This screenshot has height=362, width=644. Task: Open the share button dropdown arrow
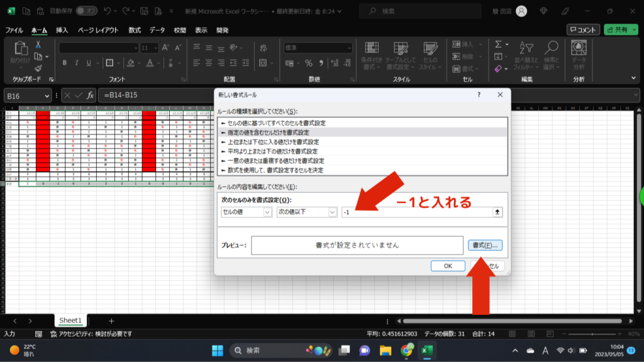pos(634,30)
